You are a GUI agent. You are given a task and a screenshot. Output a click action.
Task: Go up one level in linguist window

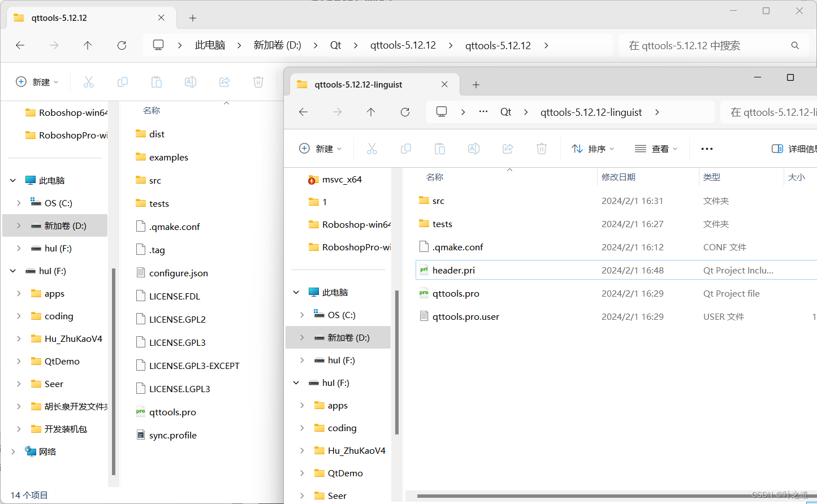[371, 112]
